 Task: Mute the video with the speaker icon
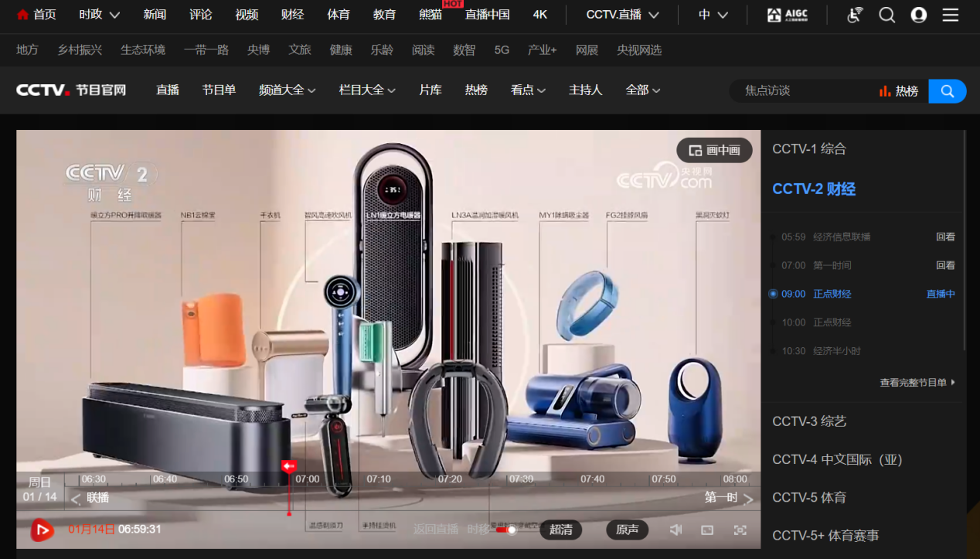coord(675,530)
